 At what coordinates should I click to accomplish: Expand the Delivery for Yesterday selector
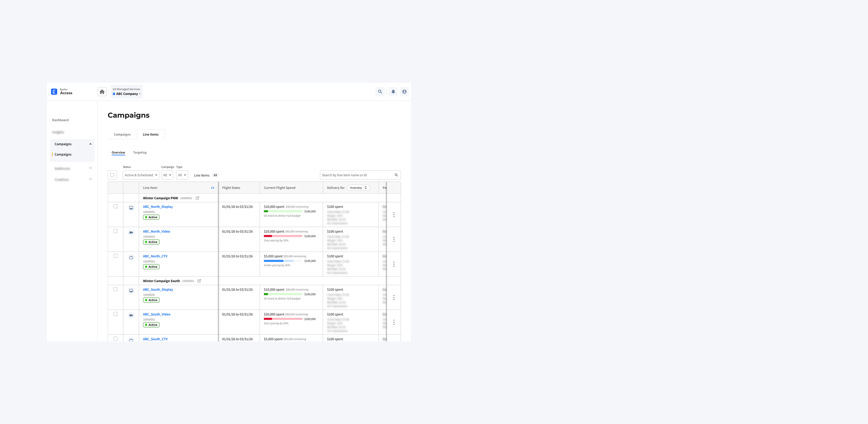[358, 188]
